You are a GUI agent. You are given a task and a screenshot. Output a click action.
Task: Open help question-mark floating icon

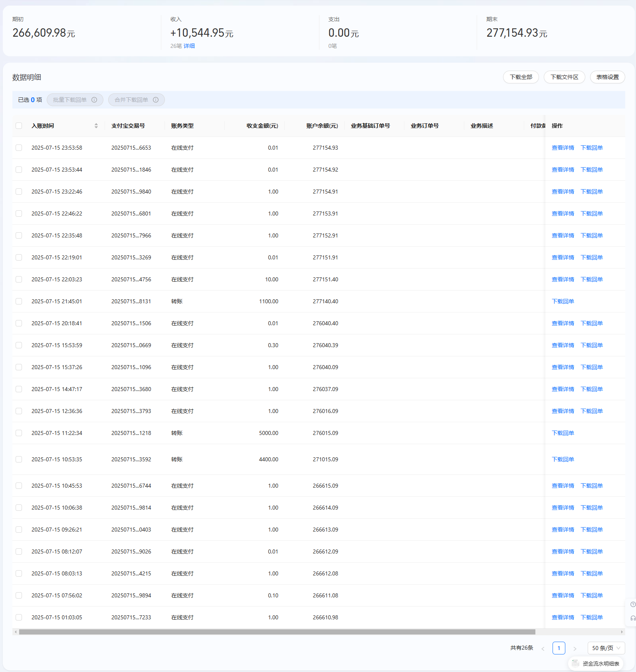pos(633,604)
